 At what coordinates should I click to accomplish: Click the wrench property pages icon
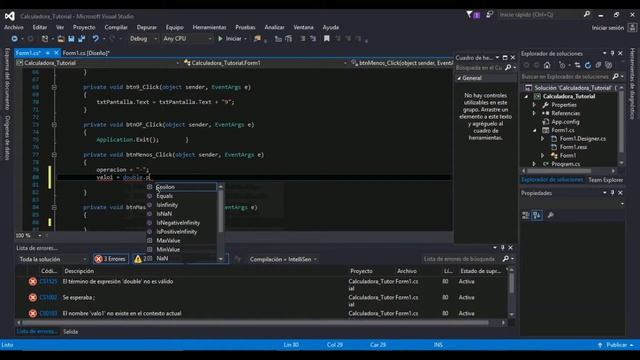(551, 215)
